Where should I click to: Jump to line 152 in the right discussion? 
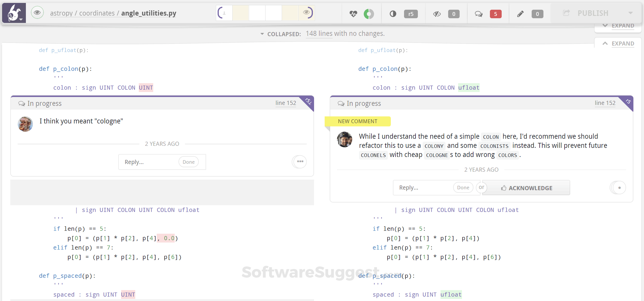(605, 103)
